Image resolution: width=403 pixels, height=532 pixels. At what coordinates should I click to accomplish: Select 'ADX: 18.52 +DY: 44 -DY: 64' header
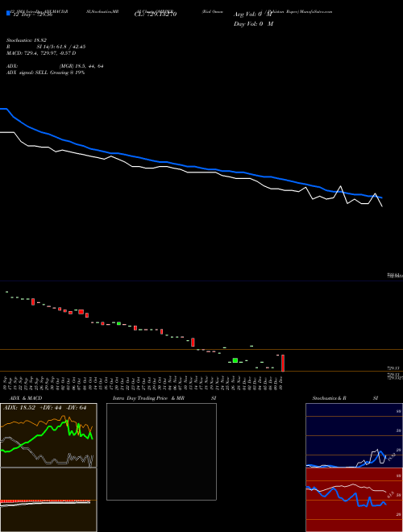[45, 408]
